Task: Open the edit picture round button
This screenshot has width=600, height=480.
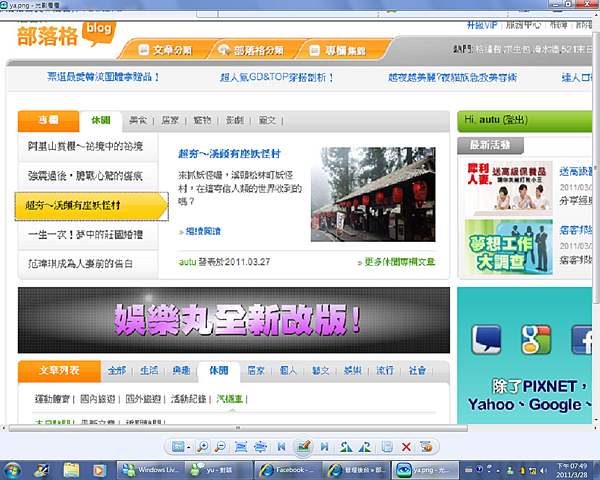Action: coord(303,446)
